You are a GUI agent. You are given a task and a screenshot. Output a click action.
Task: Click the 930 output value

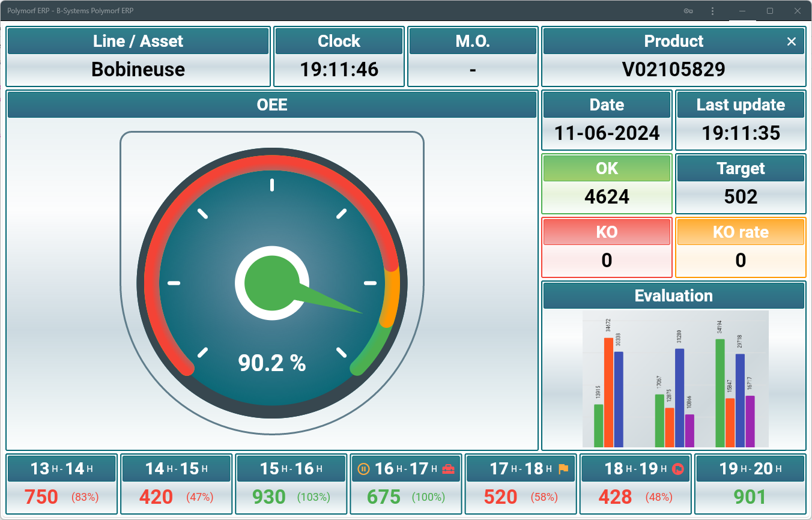click(268, 497)
